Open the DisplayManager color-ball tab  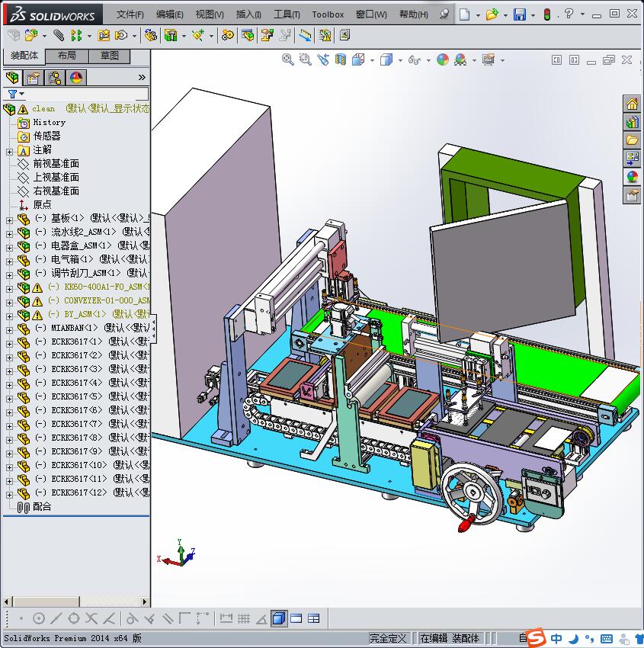76,78
